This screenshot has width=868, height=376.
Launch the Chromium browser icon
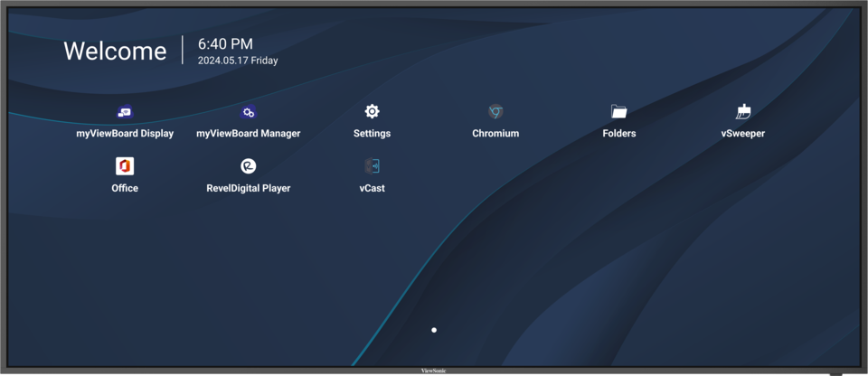[x=495, y=112]
